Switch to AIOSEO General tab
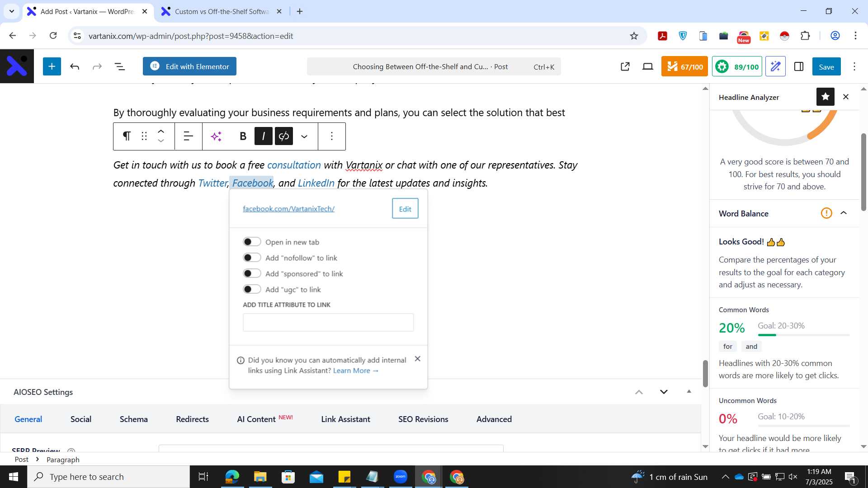The width and height of the screenshot is (868, 488). (28, 419)
